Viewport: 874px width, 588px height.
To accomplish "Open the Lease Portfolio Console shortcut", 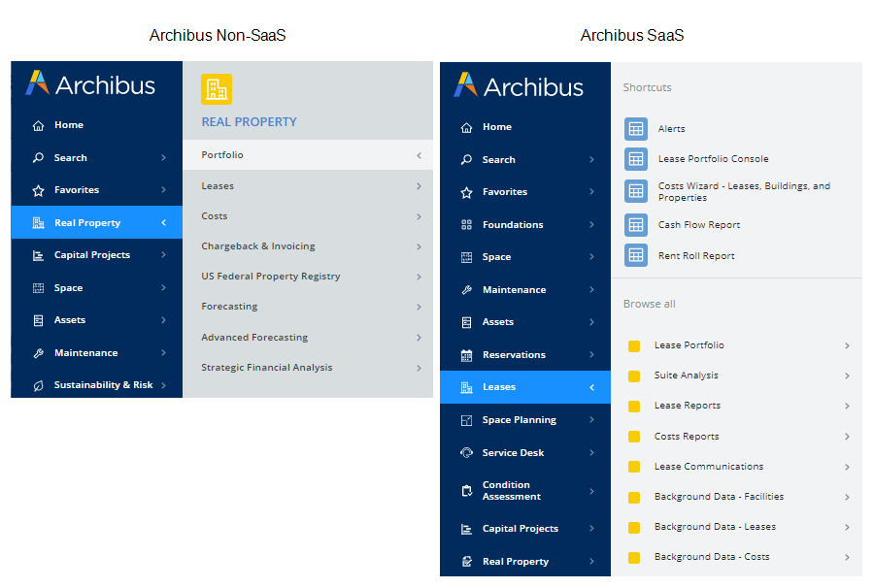I will 713,159.
